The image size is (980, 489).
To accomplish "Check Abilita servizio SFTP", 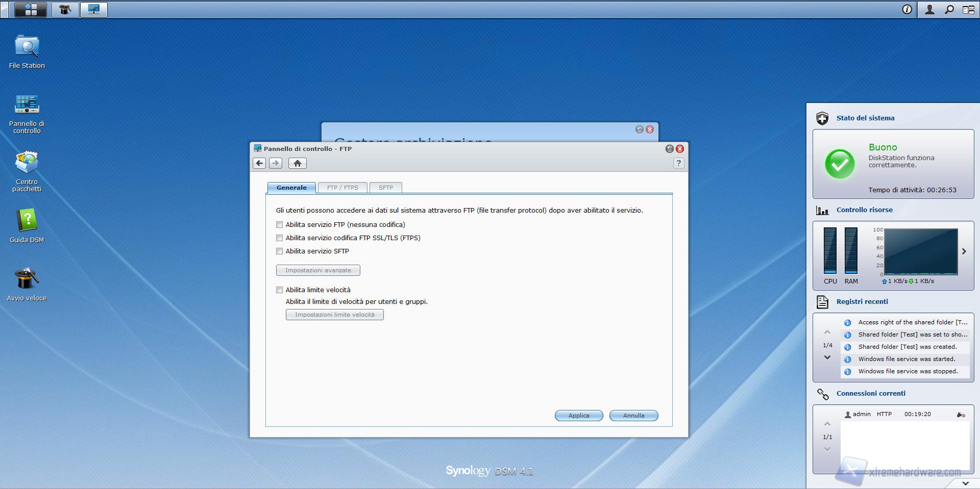I will click(279, 251).
